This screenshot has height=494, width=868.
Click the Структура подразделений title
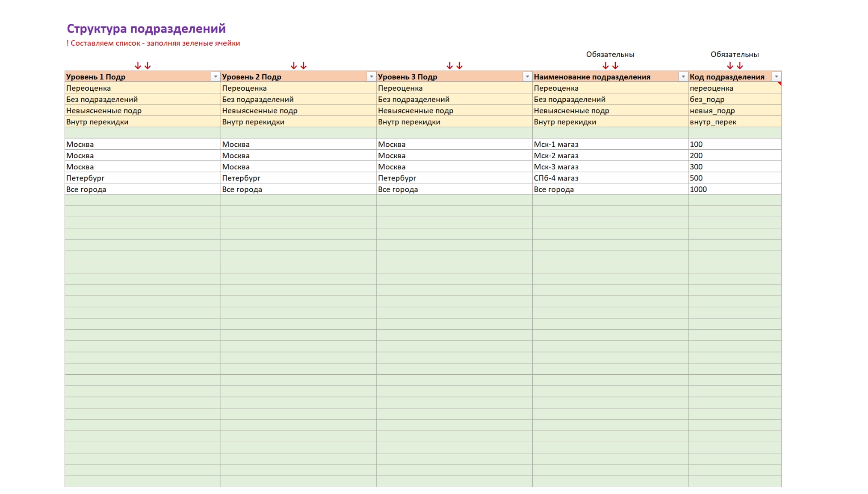click(146, 29)
